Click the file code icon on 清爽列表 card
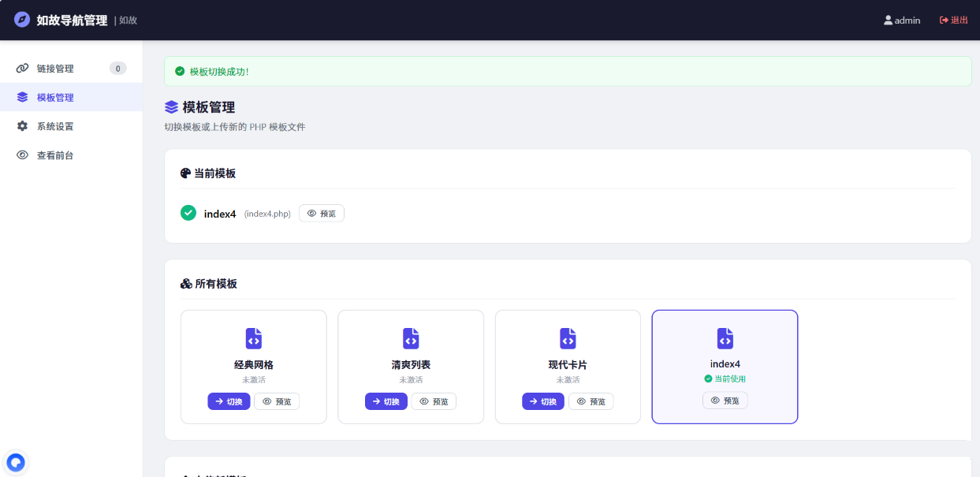Viewport: 980px width, 477px height. [411, 338]
